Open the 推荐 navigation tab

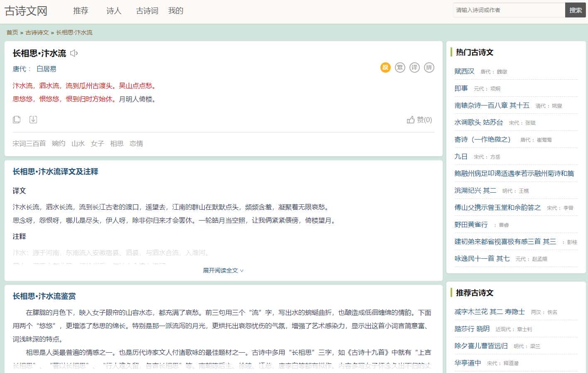click(x=81, y=11)
